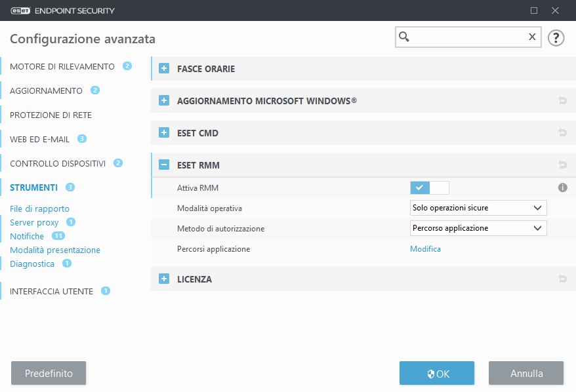Image resolution: width=576 pixels, height=392 pixels.
Task: Open File di rapporto settings
Action: tap(39, 208)
